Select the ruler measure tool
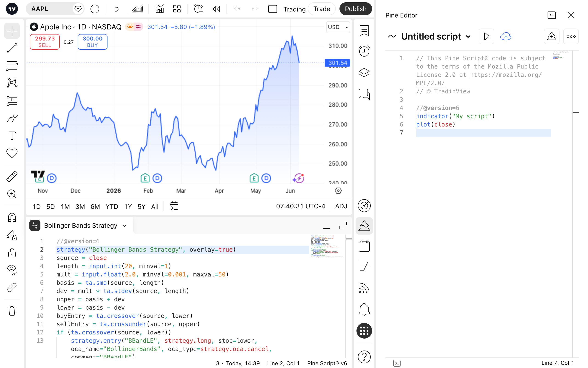This screenshot has height=368, width=588. click(x=12, y=176)
